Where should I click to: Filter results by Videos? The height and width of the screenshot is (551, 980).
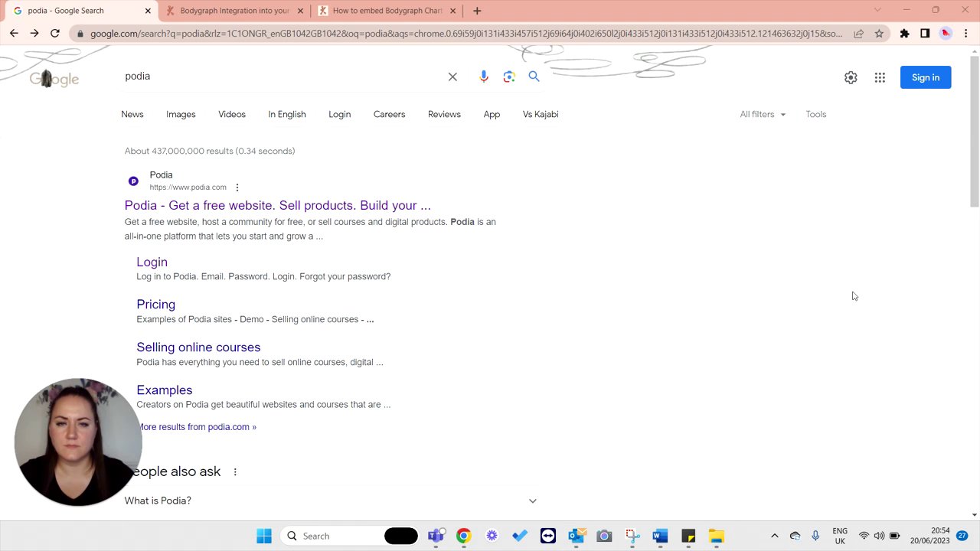pyautogui.click(x=232, y=114)
